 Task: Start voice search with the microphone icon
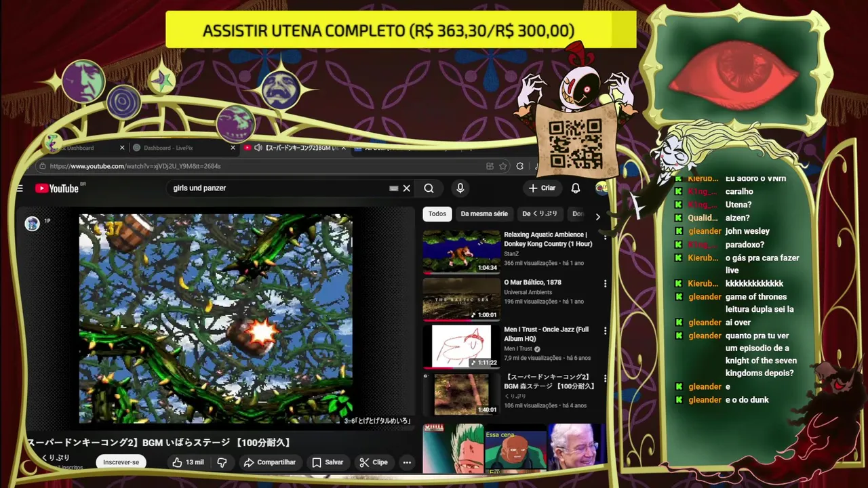(460, 188)
